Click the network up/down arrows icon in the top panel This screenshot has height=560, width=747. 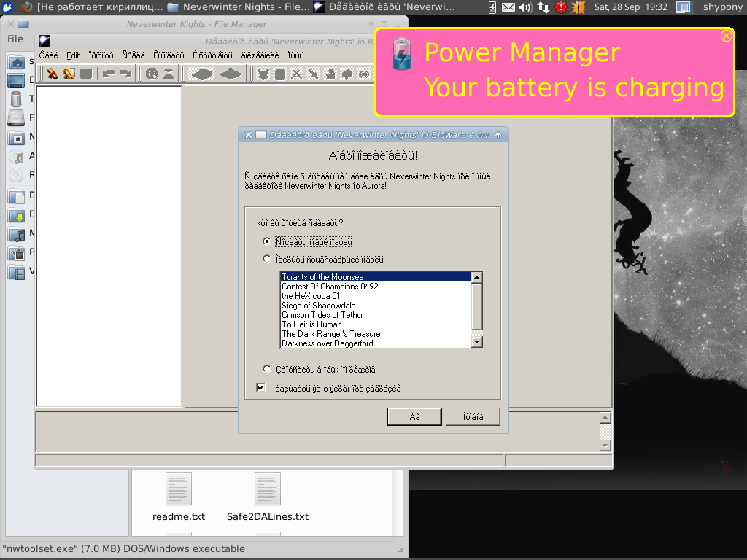click(x=543, y=7)
